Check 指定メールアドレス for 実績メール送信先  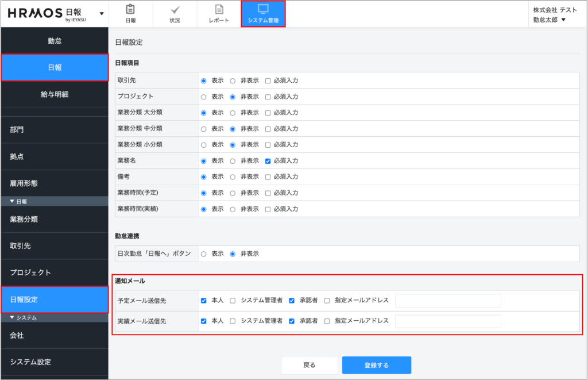point(327,321)
